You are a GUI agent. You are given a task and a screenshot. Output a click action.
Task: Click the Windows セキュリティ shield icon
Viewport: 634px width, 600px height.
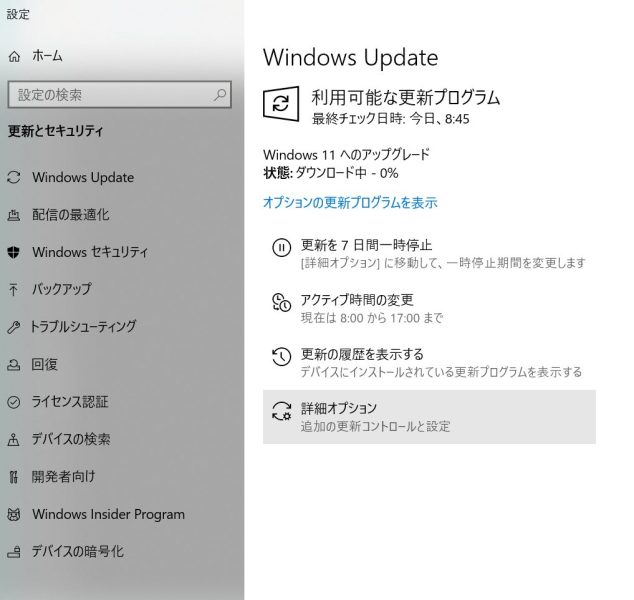click(14, 252)
